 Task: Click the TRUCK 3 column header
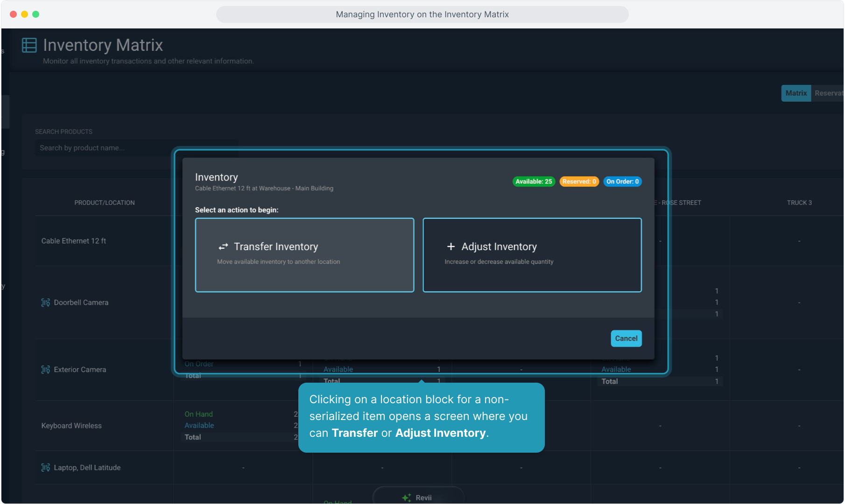(799, 203)
